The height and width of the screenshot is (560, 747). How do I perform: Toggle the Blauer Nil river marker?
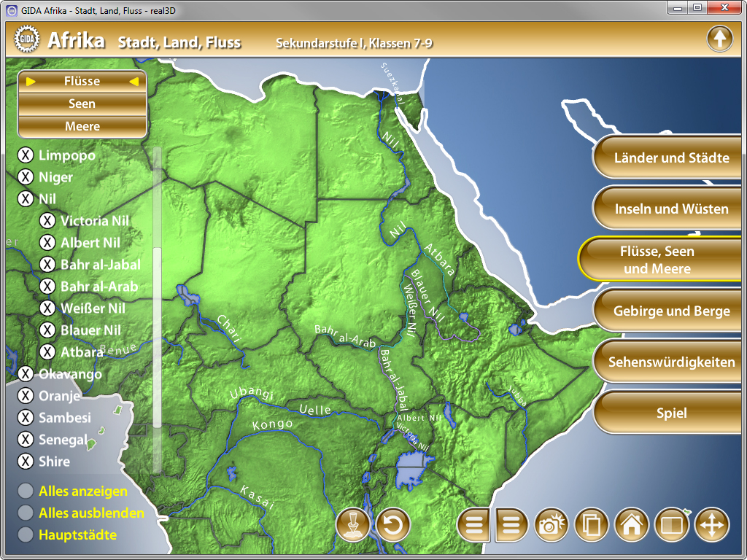[48, 330]
